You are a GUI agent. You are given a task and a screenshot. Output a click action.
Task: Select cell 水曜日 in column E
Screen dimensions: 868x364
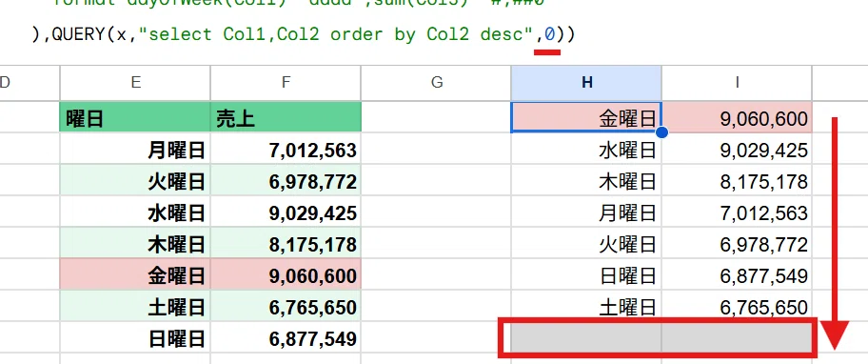point(135,212)
